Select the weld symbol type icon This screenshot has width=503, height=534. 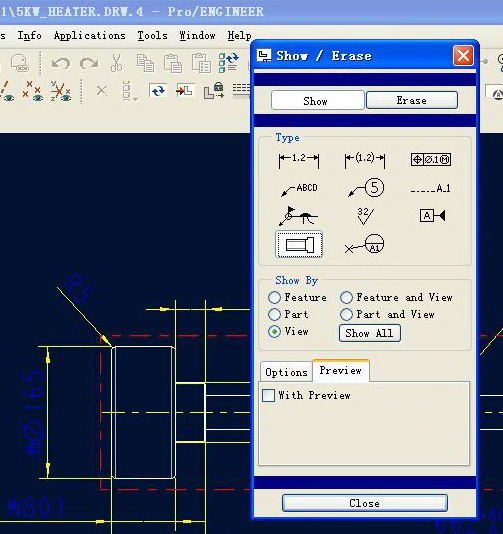pos(298,216)
